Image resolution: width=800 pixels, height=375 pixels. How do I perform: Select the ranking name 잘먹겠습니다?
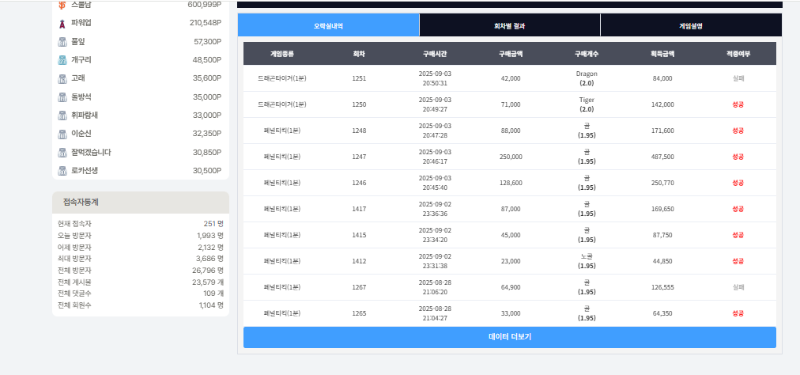91,152
